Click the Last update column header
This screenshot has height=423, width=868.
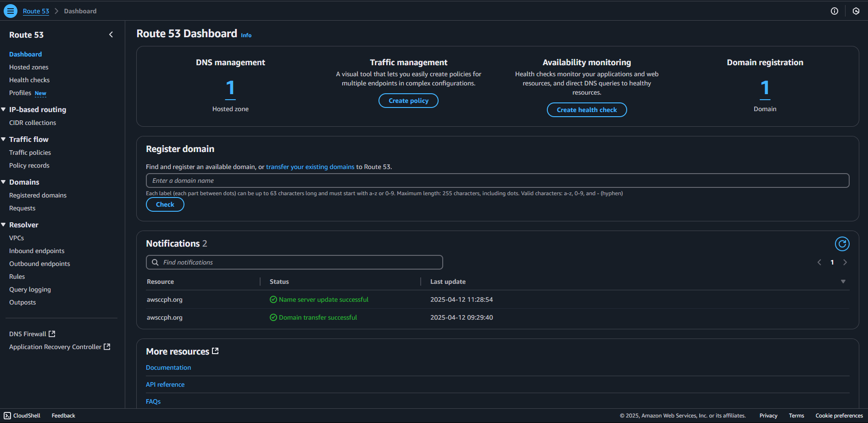point(448,282)
